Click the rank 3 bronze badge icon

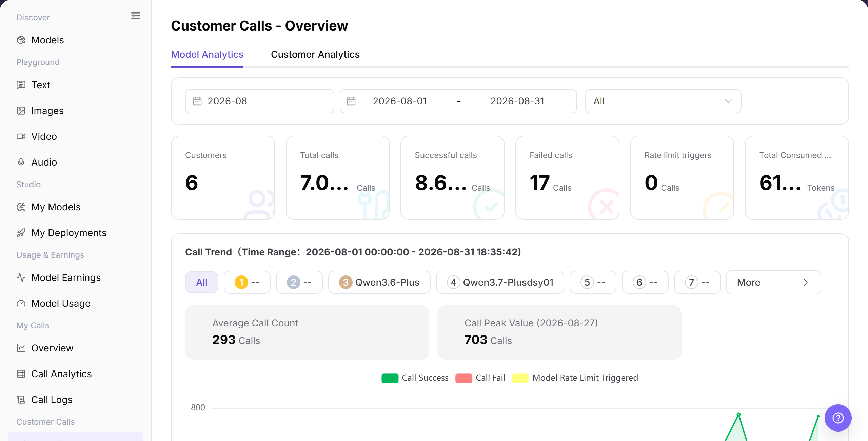tap(346, 282)
